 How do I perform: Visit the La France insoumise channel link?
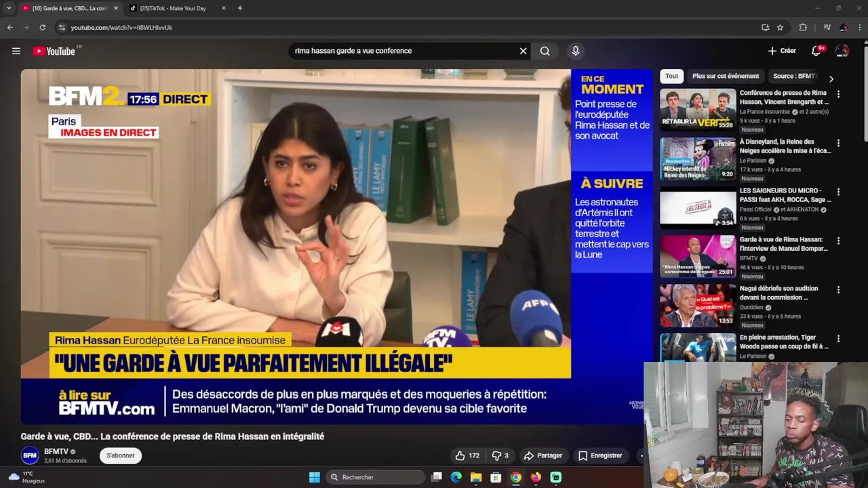click(x=765, y=111)
